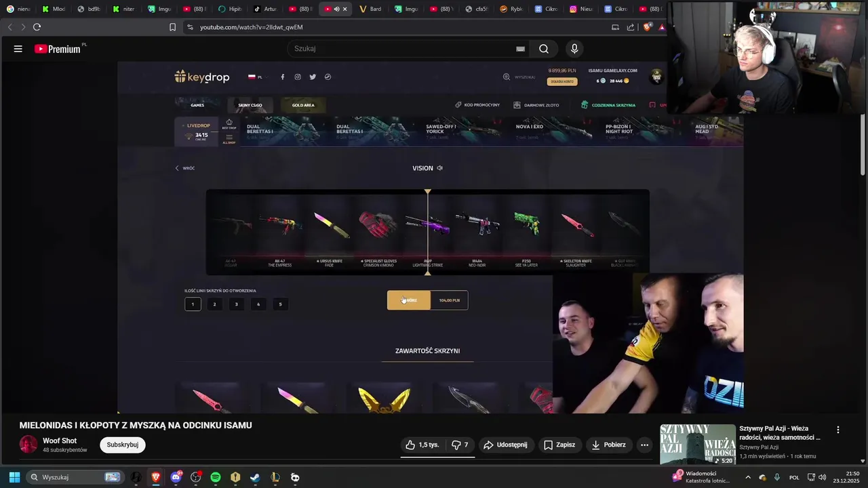Go back with the browser back arrow
The width and height of the screenshot is (868, 488).
pyautogui.click(x=9, y=27)
